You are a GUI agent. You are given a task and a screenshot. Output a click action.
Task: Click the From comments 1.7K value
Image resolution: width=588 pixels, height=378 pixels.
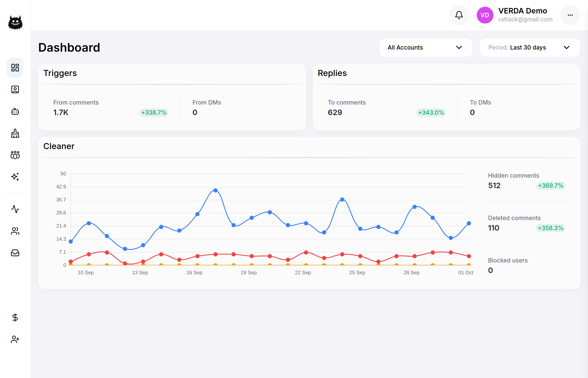[x=61, y=112]
